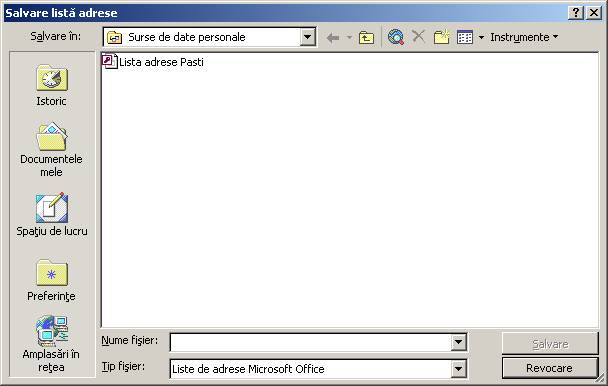Open the Istoric sidebar location
Screen dimensions: 608x386
point(52,85)
